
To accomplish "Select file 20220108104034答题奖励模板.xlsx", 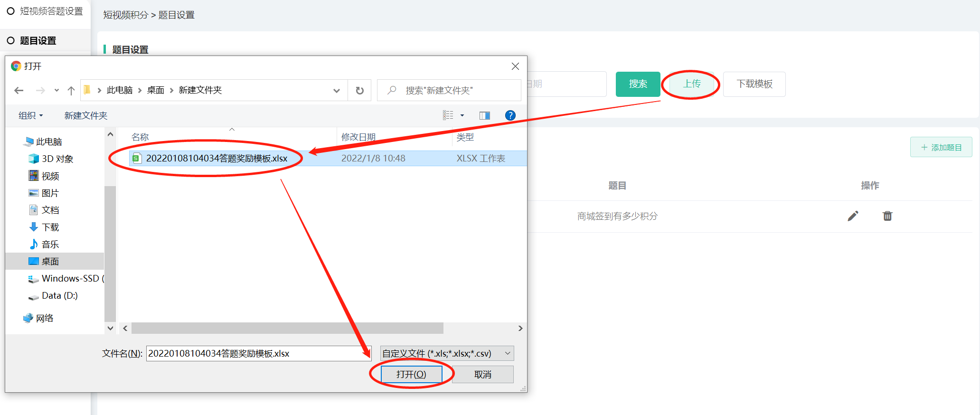I will click(217, 158).
